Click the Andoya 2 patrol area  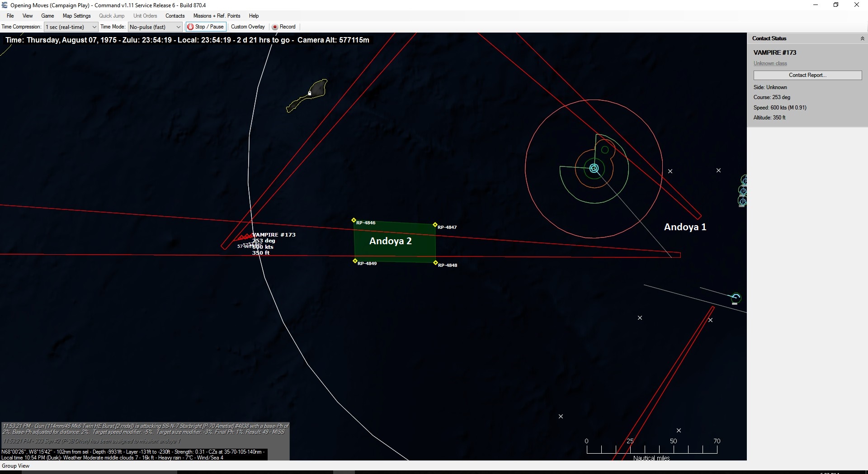click(394, 242)
